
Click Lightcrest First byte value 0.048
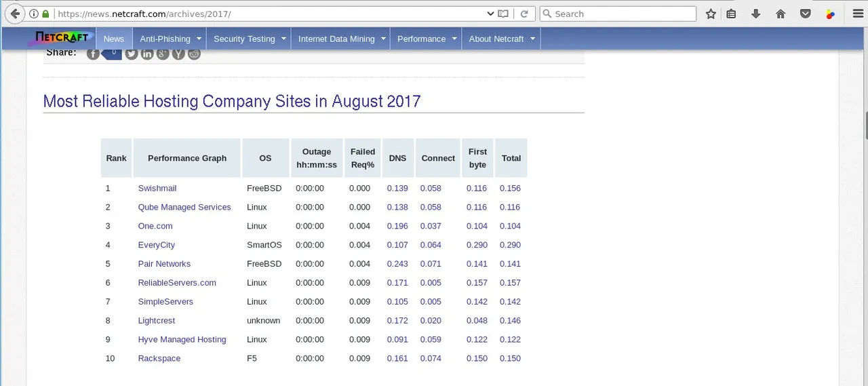[477, 321]
